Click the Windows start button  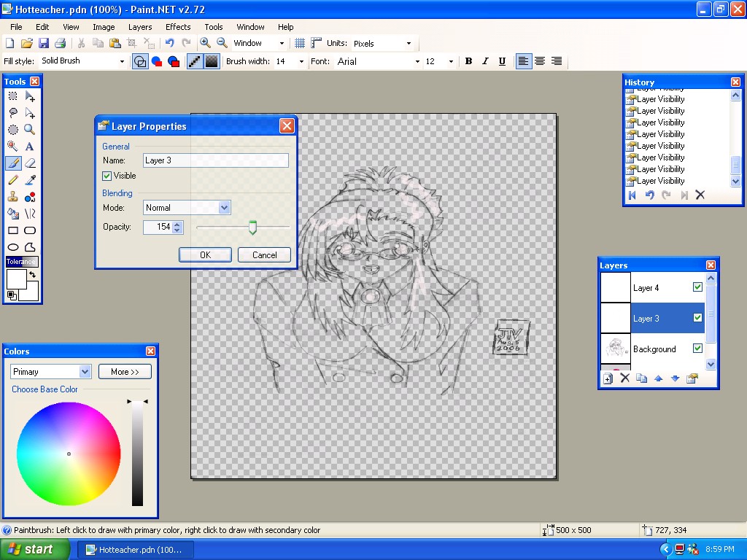point(35,550)
